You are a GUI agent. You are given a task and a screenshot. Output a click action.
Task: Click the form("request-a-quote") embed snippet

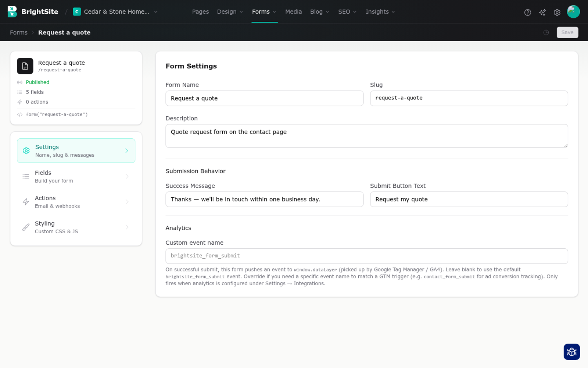click(57, 114)
